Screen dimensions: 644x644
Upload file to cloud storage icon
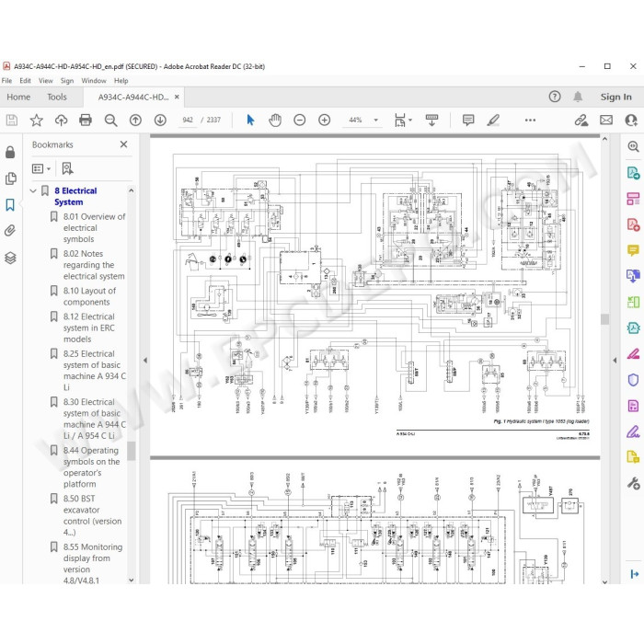tap(62, 120)
